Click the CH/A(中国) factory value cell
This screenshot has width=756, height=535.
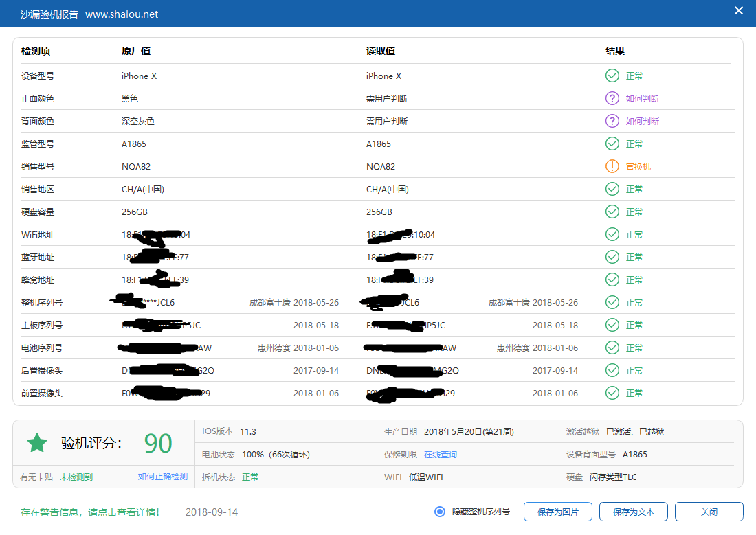(143, 190)
